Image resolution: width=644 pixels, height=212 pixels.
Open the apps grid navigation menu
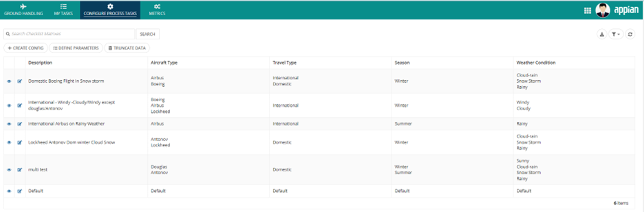(x=587, y=11)
